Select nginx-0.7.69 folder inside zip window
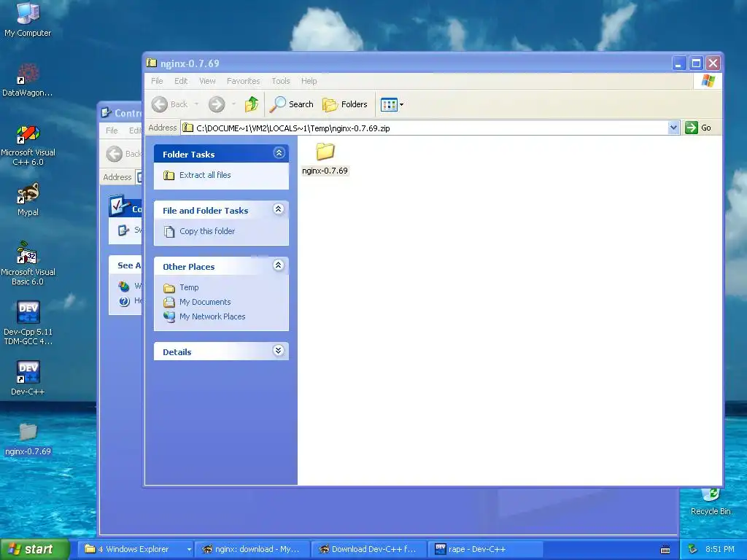The width and height of the screenshot is (747, 560). click(325, 159)
